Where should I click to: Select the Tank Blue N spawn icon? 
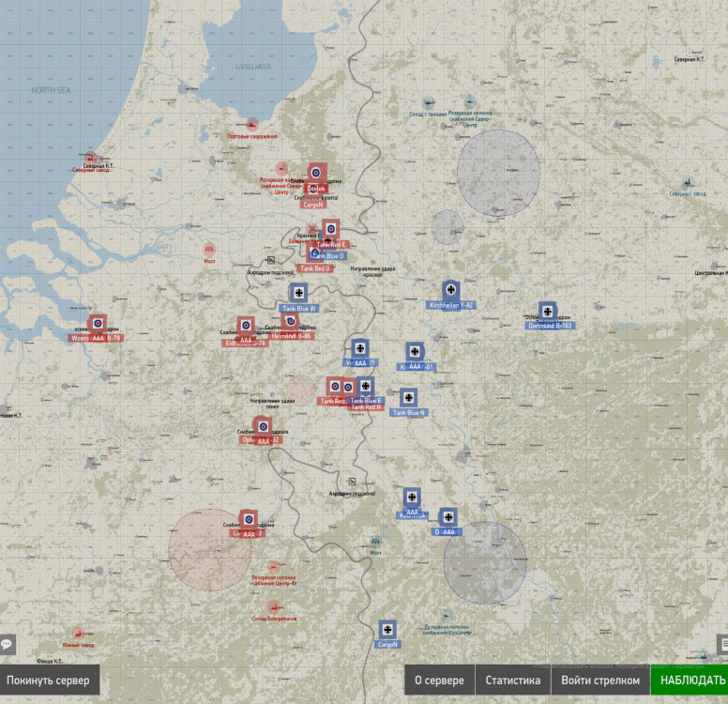(408, 398)
